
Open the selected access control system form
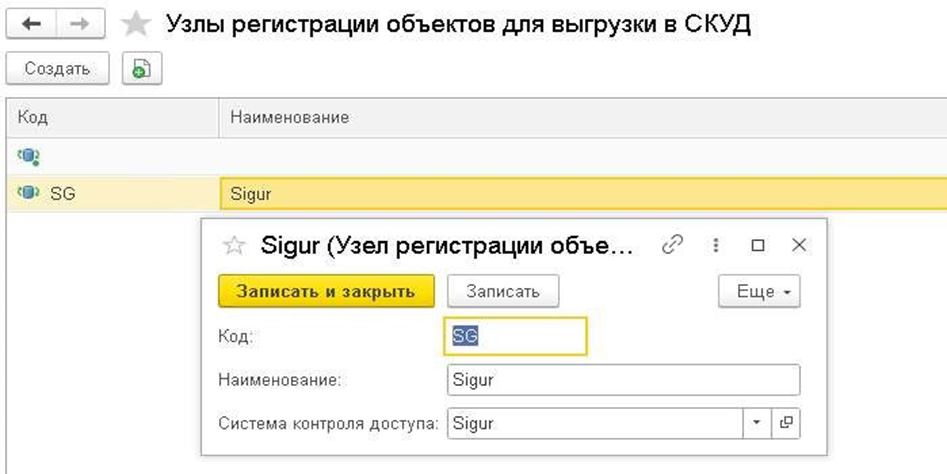pyautogui.click(x=787, y=423)
